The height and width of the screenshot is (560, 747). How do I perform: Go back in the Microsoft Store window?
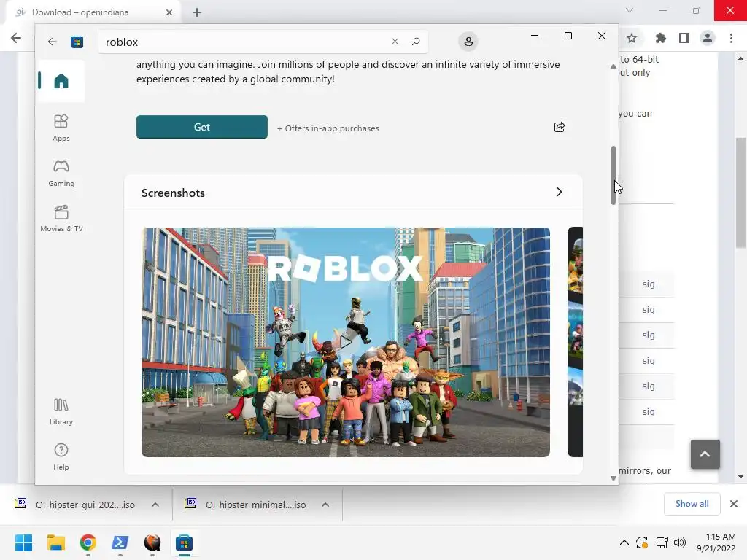tap(53, 42)
